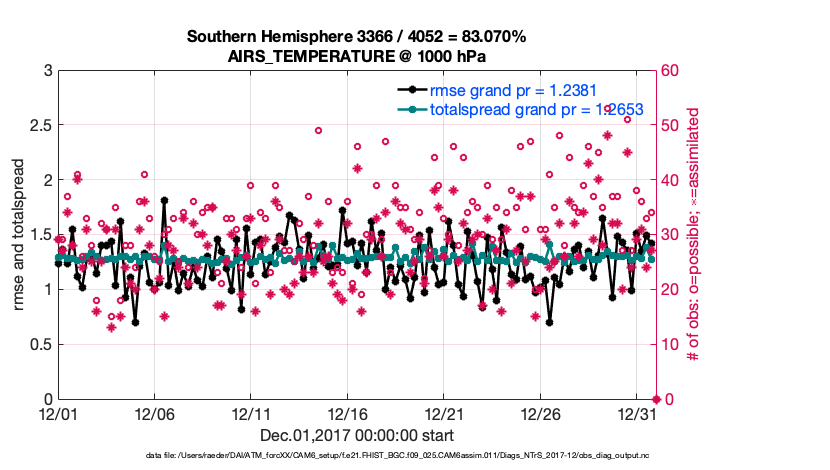Select the 12/06 x-axis tick label

point(154,413)
